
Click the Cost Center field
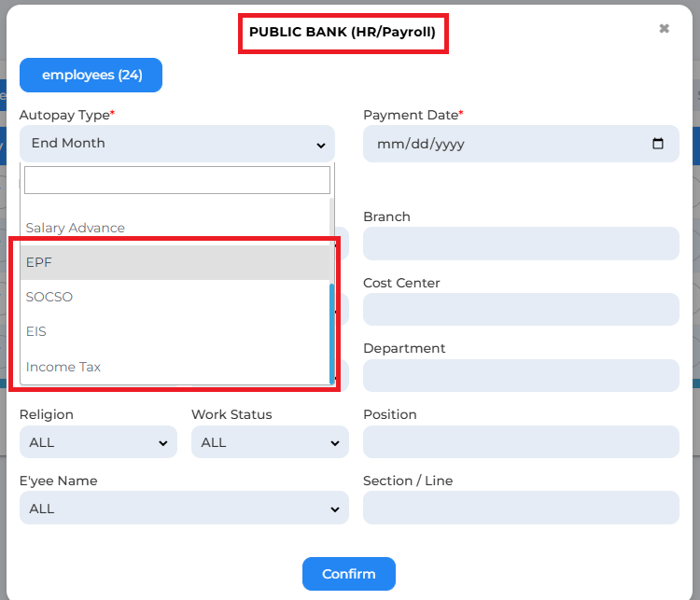coord(521,310)
